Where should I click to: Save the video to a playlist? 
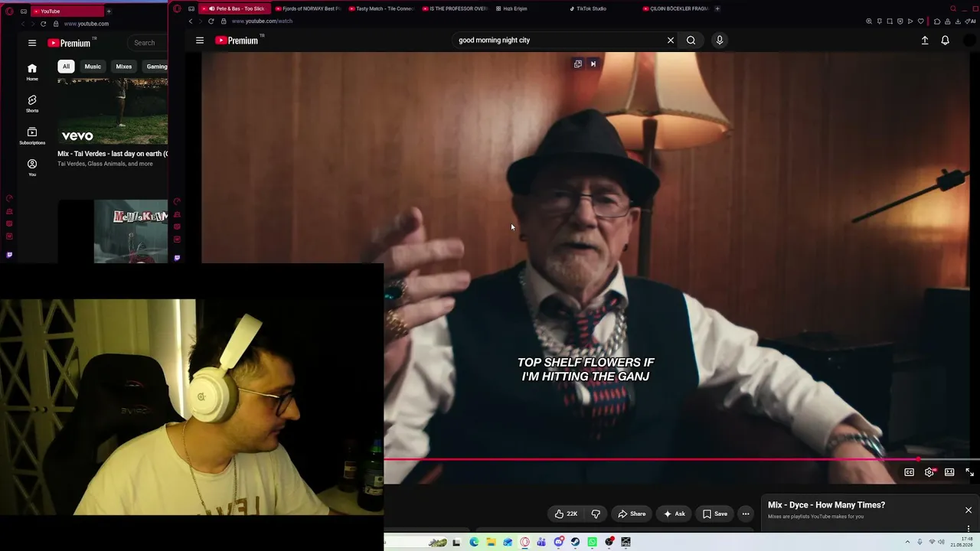(x=715, y=514)
